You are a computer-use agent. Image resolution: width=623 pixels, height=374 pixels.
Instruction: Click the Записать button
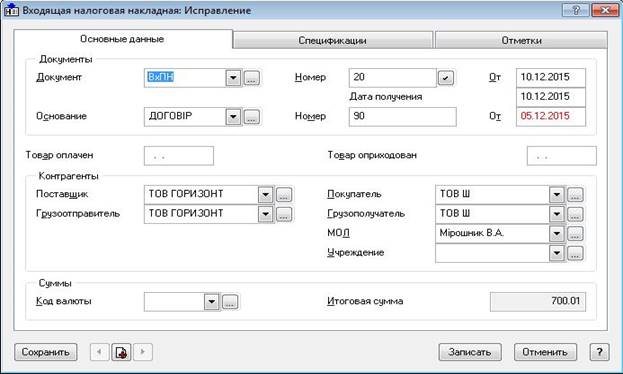(470, 352)
